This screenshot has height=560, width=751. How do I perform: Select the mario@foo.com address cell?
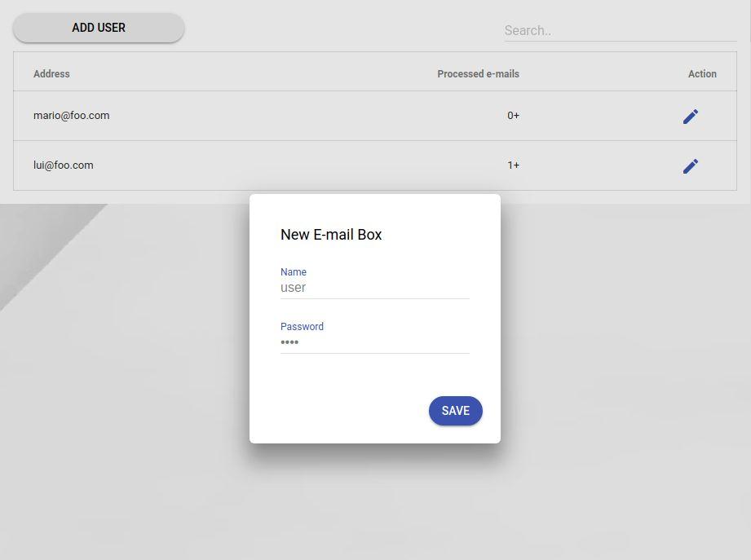(x=72, y=116)
